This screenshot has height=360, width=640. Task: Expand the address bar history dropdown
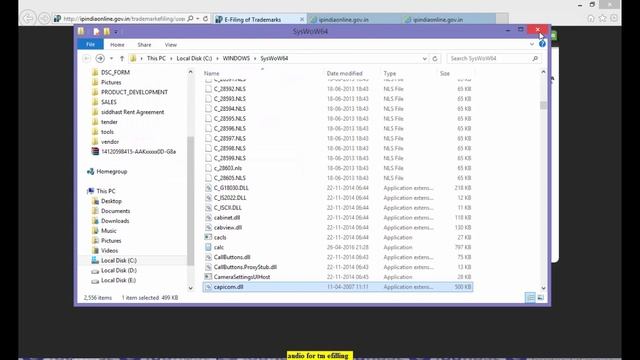pos(424,58)
